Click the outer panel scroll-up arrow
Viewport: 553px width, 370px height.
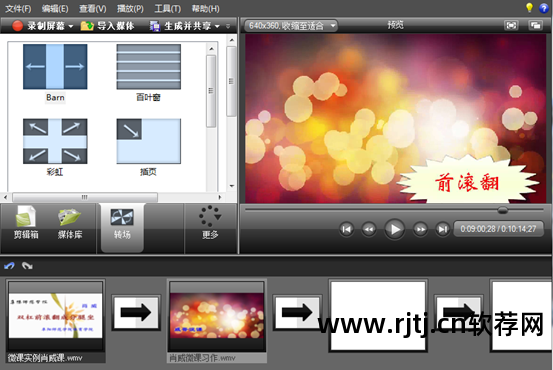(x=232, y=40)
